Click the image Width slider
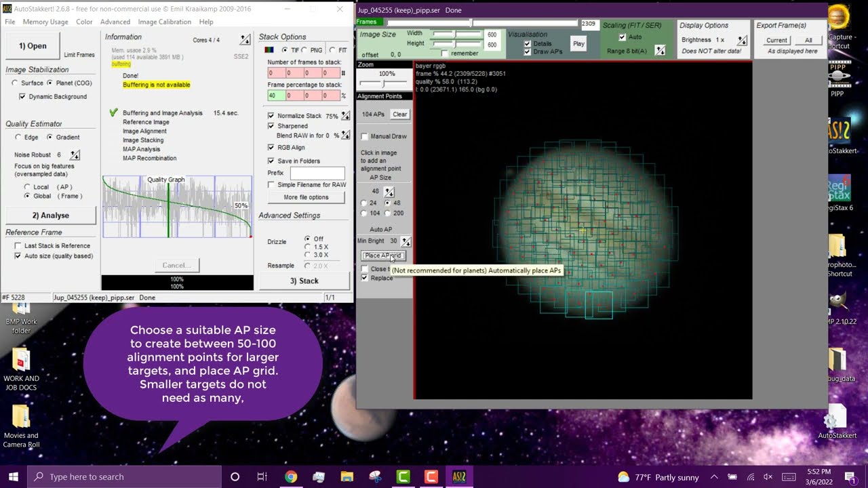868x488 pixels. pos(456,33)
